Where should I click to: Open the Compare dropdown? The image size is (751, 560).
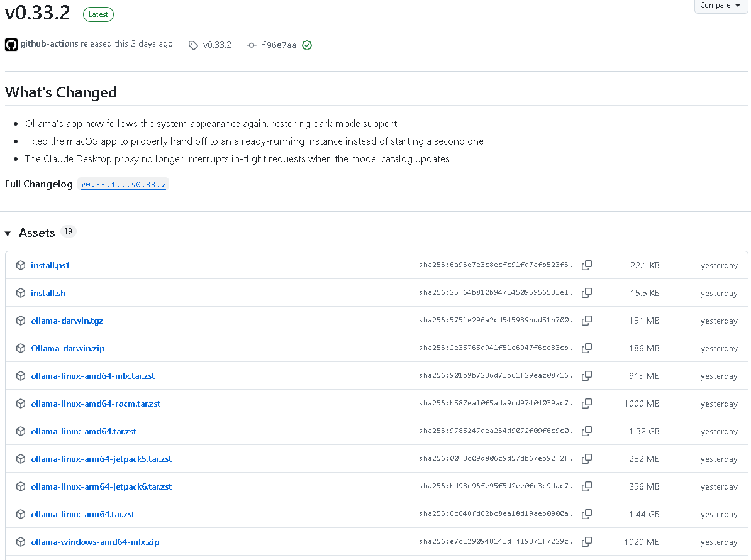click(720, 6)
